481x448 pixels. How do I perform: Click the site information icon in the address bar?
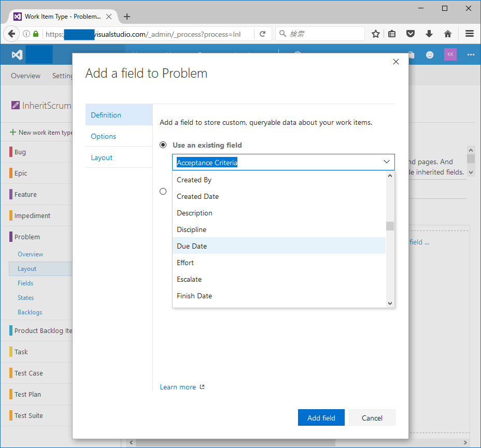(26, 34)
